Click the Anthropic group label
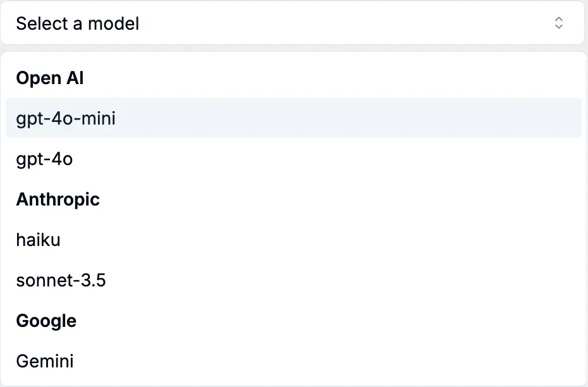The width and height of the screenshot is (588, 387). 58,199
